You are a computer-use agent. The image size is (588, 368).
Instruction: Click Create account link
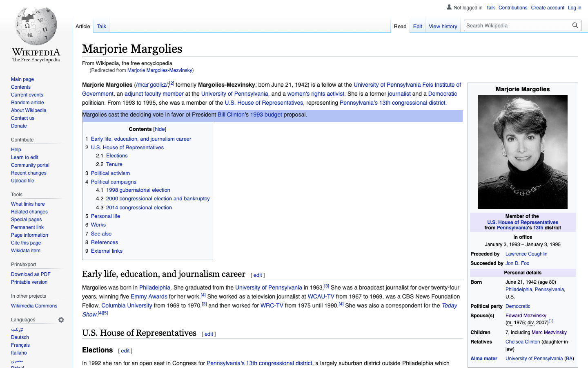(x=548, y=8)
